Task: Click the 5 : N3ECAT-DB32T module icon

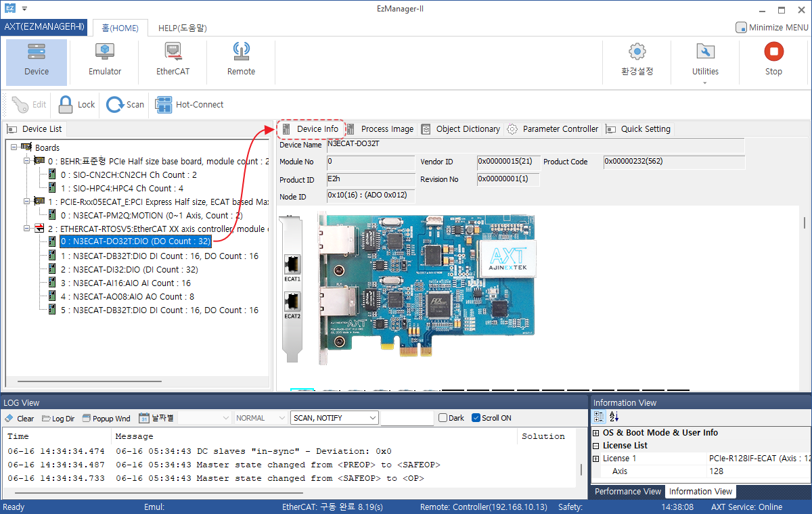Action: [x=53, y=310]
